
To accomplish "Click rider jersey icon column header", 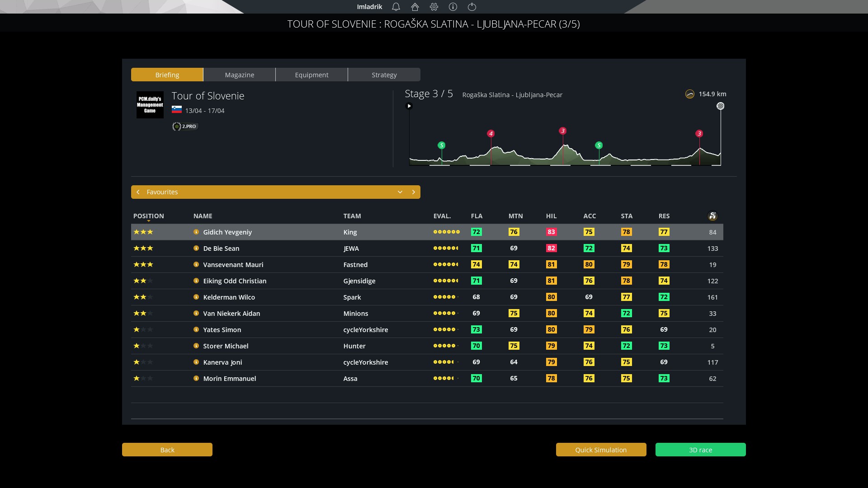I will [x=712, y=216].
